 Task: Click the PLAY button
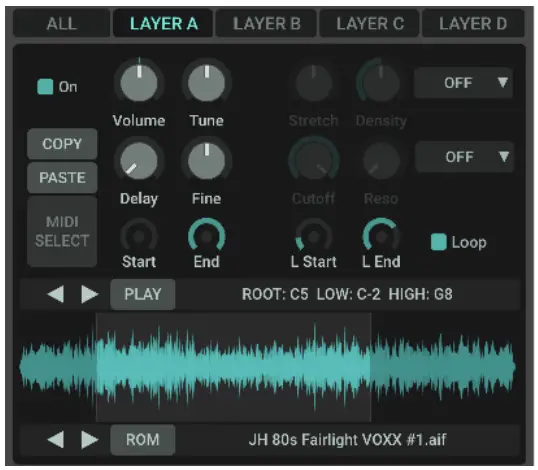(143, 294)
